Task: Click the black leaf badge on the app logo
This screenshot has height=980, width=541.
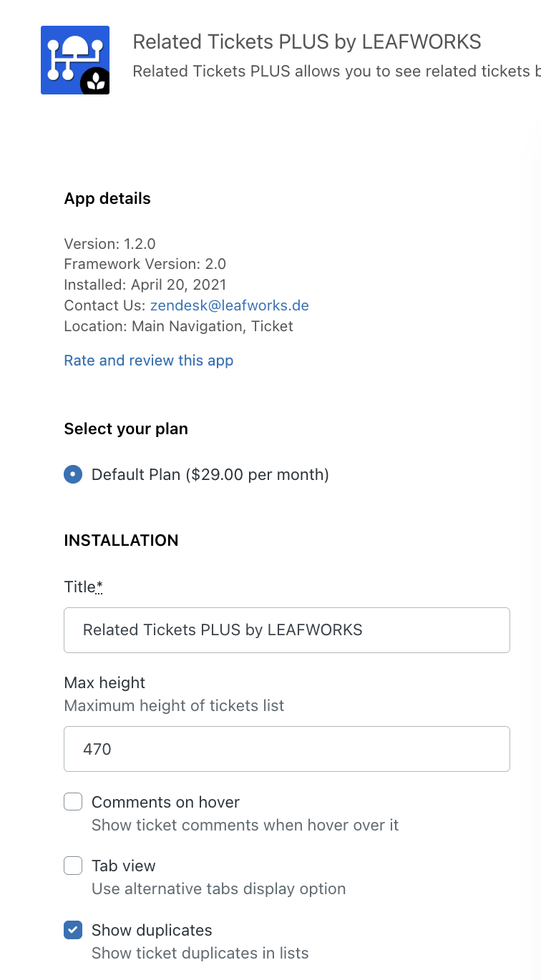Action: point(94,82)
